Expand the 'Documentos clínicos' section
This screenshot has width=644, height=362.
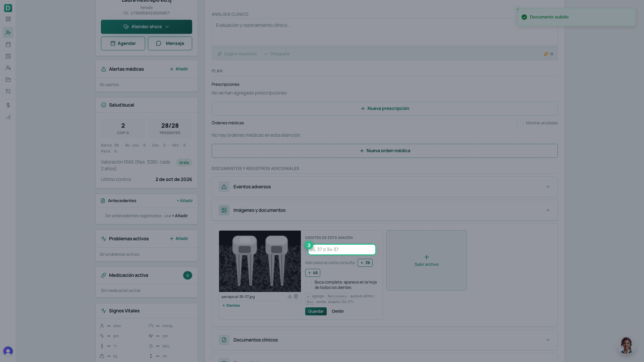(x=384, y=340)
